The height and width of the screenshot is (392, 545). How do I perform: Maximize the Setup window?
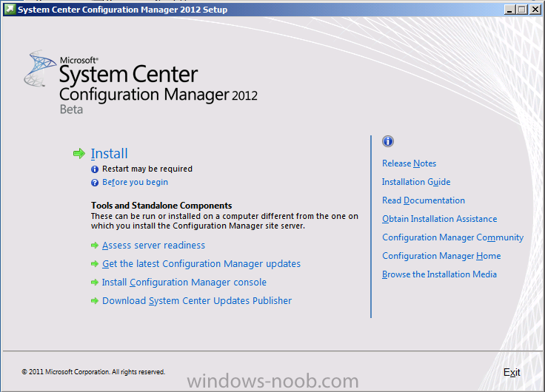click(x=522, y=10)
